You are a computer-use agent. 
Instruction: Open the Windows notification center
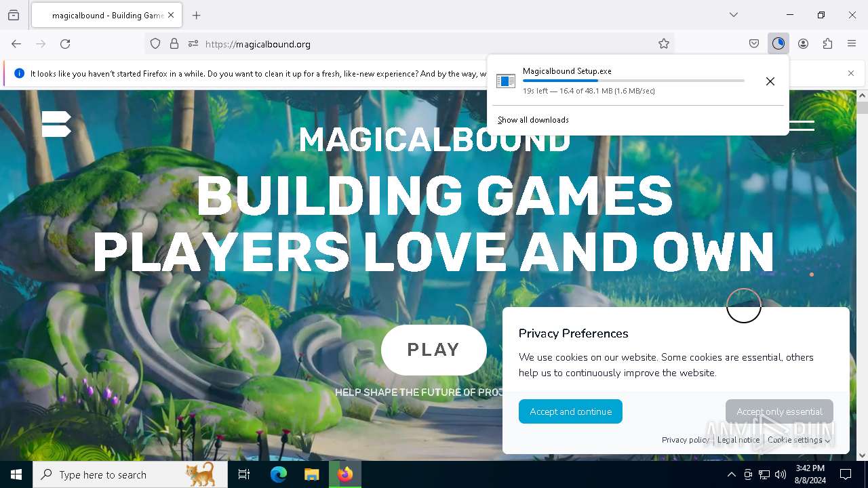846,474
